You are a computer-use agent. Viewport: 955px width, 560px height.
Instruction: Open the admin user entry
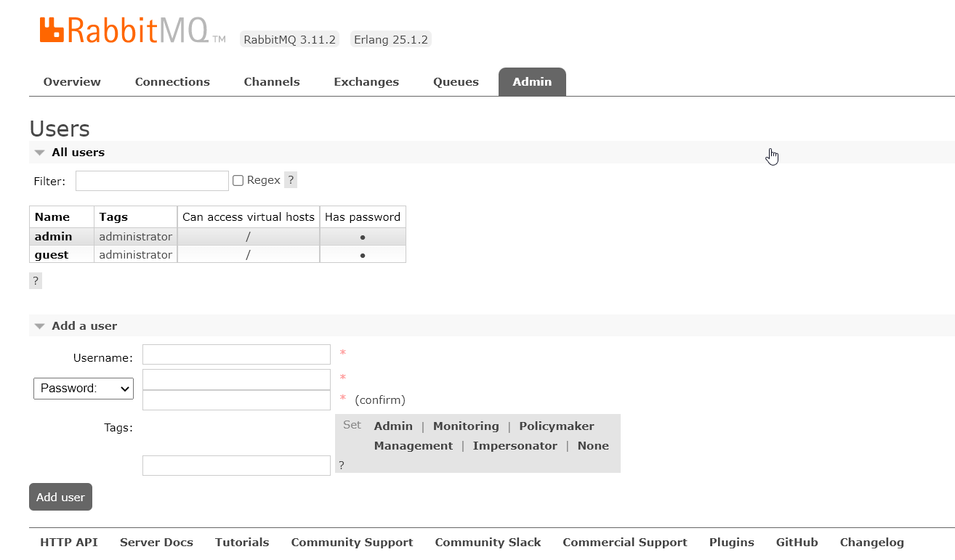(54, 237)
